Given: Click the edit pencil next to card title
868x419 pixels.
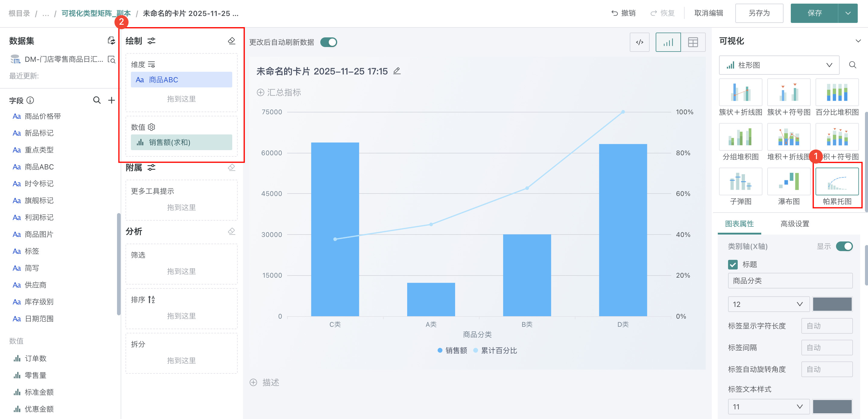Looking at the screenshot, I should (x=397, y=71).
